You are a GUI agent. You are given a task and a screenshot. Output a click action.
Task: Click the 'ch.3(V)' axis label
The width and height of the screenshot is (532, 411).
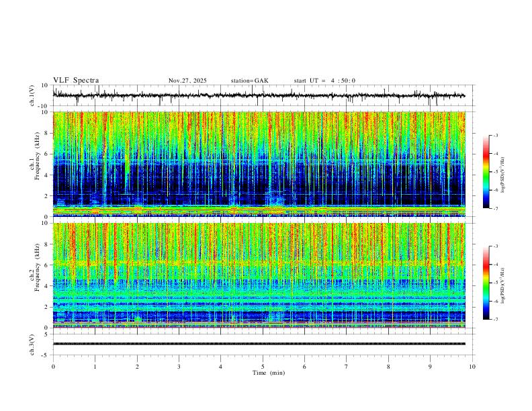(32, 345)
